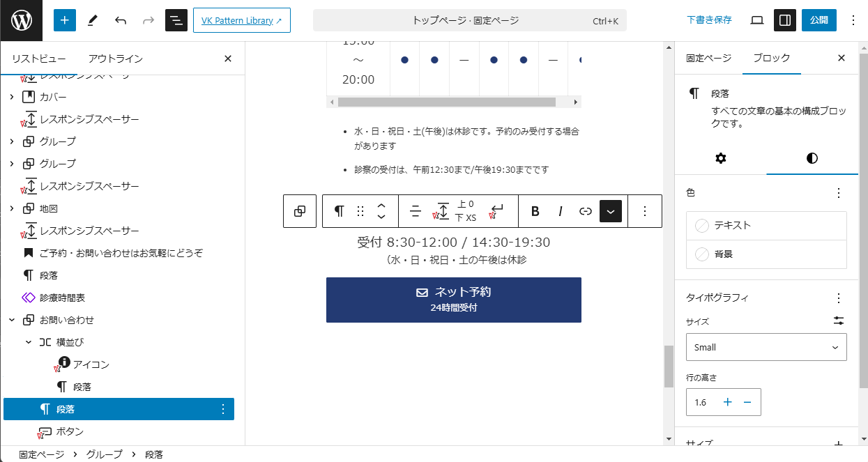The height and width of the screenshot is (462, 868).
Task: Open the VK Pattern Library link
Action: pyautogui.click(x=241, y=20)
